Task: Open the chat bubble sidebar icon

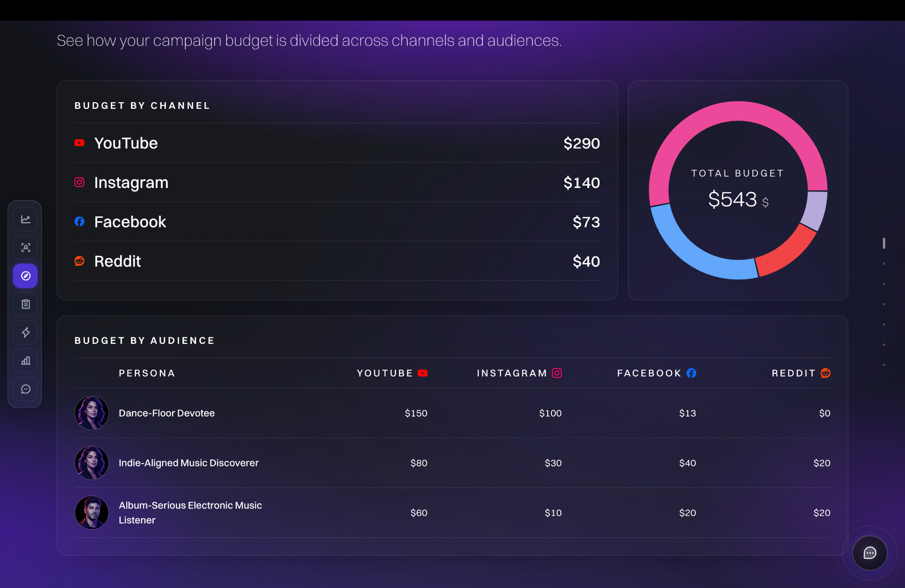Action: click(25, 389)
